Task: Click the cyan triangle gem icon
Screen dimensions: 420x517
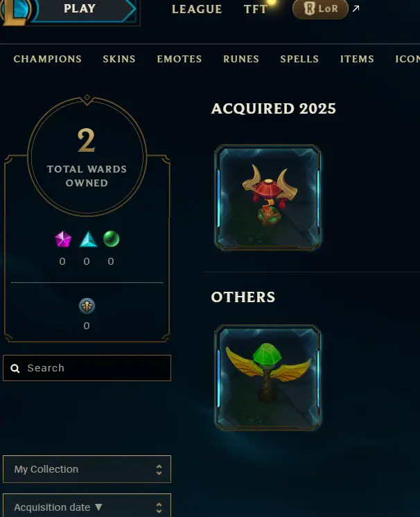Action: pyautogui.click(x=88, y=239)
